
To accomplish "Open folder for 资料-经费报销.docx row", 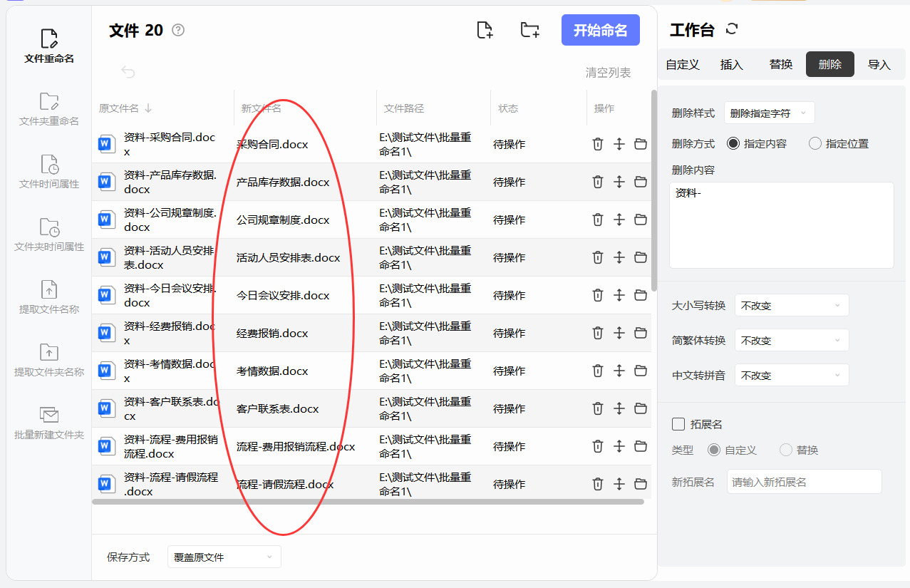I will tap(641, 333).
